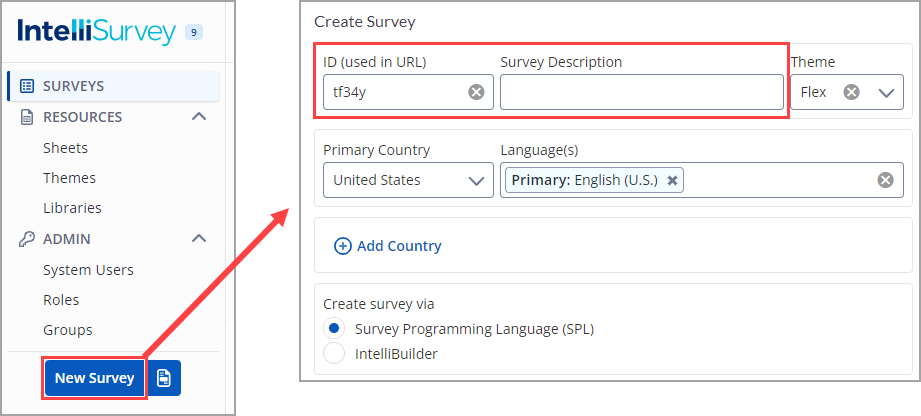The image size is (921, 416).
Task: Clear the Flex theme selection
Action: (852, 92)
